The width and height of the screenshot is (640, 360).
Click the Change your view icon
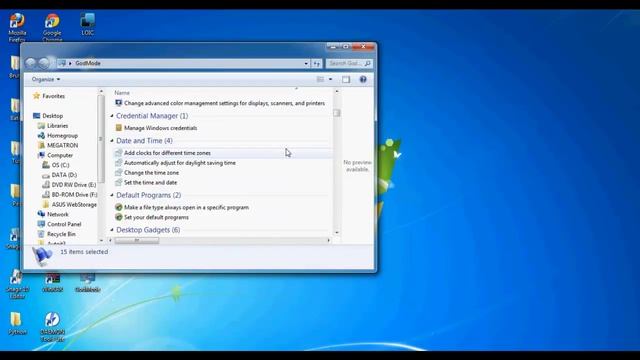(320, 79)
